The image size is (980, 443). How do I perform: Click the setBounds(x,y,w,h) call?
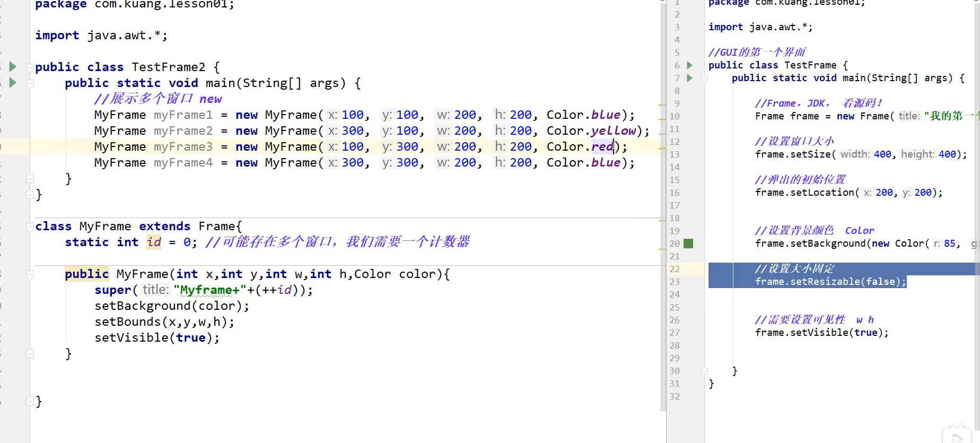pyautogui.click(x=164, y=322)
